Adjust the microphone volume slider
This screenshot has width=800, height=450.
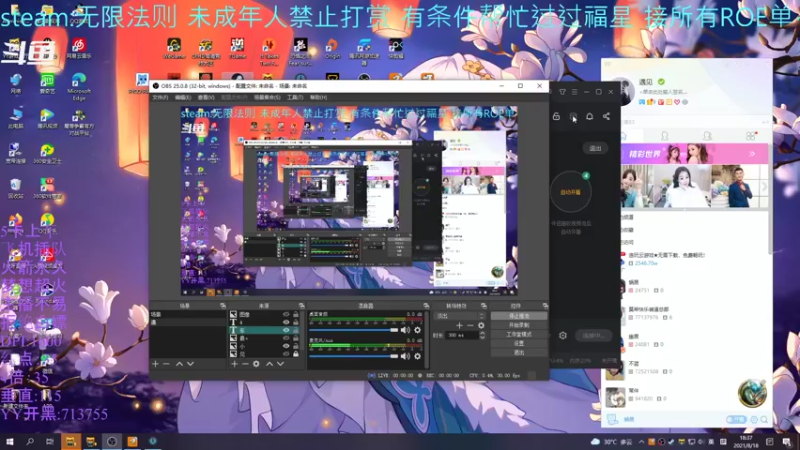pyautogui.click(x=353, y=356)
